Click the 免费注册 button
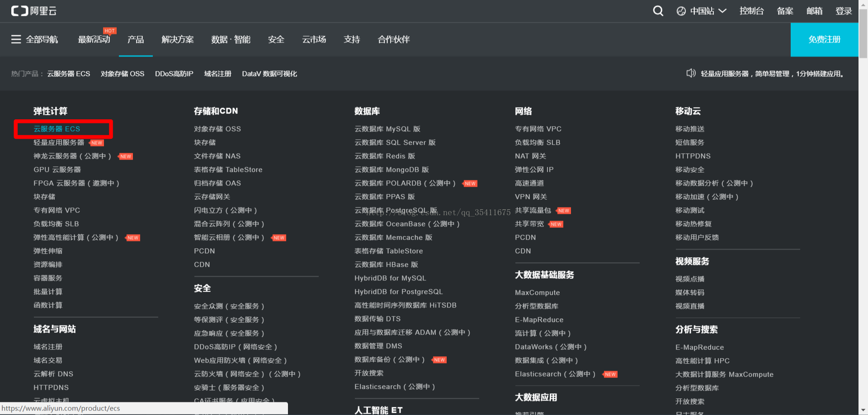The width and height of the screenshot is (868, 415). click(x=824, y=39)
